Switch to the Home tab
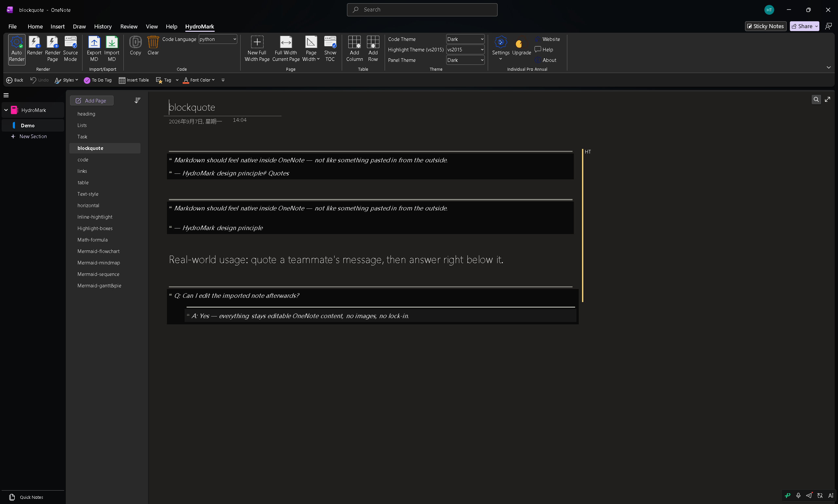838x504 pixels. (35, 27)
